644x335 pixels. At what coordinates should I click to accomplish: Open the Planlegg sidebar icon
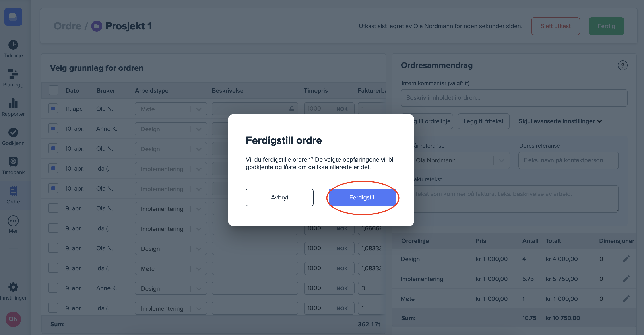[13, 74]
